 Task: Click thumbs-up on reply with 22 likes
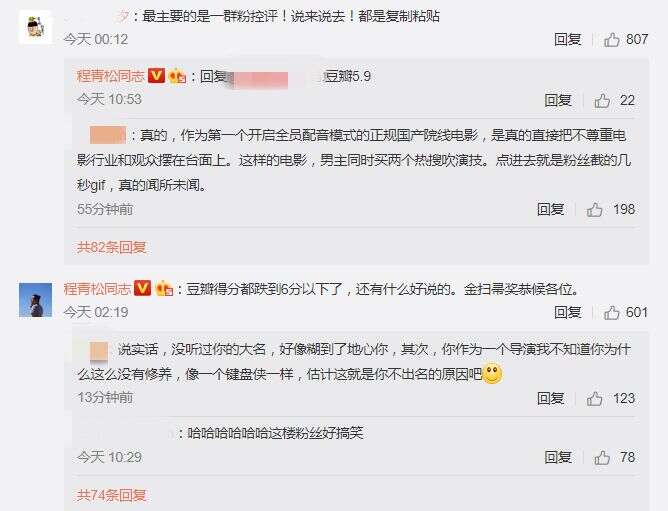[602, 101]
